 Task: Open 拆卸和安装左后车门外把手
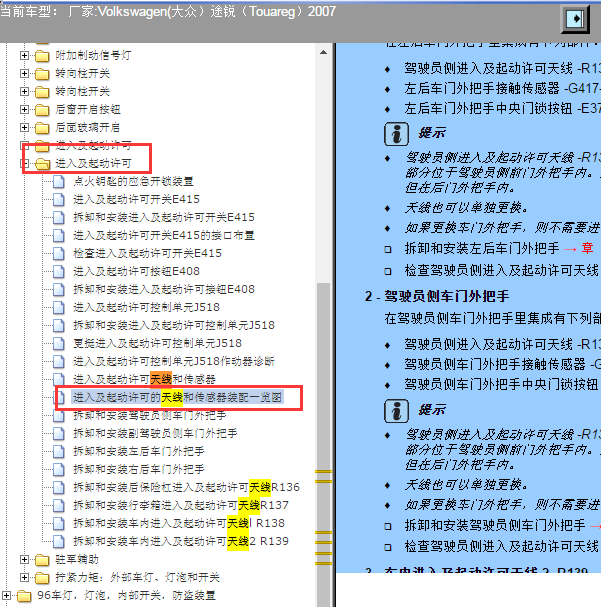139,451
